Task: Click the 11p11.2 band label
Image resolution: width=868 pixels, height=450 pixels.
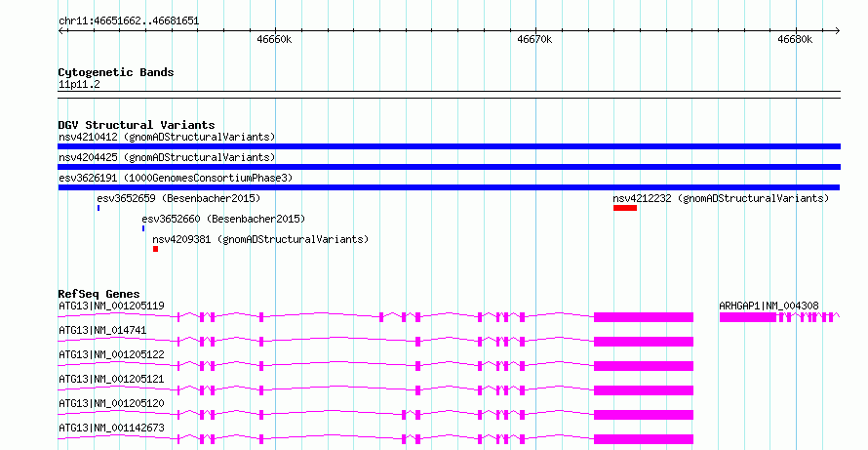Action: (x=79, y=84)
